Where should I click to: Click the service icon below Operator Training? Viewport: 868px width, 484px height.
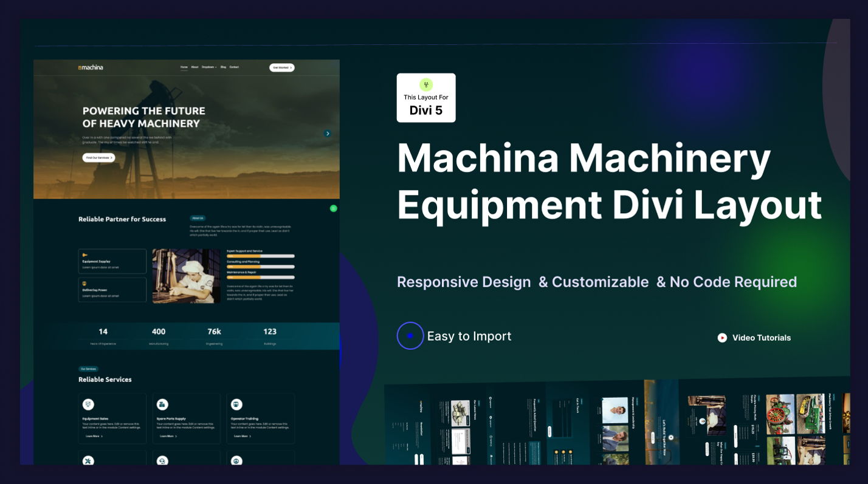236,461
